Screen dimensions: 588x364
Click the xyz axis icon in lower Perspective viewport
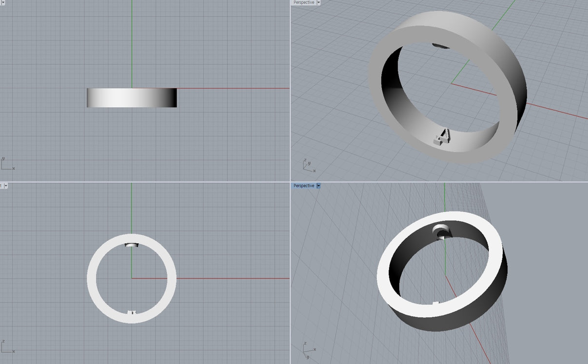pos(307,349)
